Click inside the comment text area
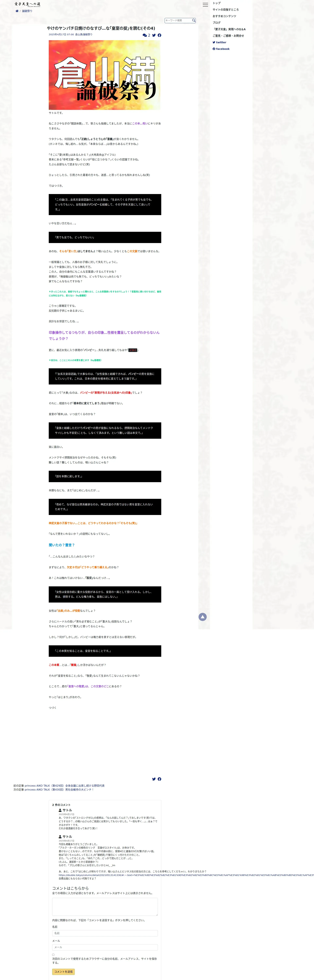This screenshot has height=980, width=314. tap(105, 907)
